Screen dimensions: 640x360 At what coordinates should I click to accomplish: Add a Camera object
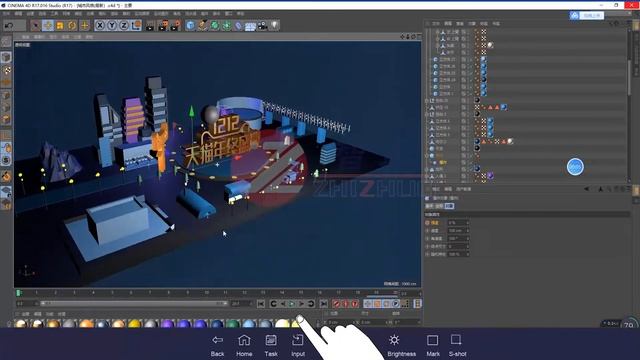[x=263, y=26]
